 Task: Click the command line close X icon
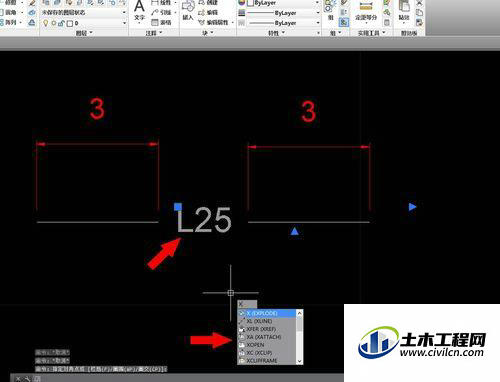[x=18, y=379]
